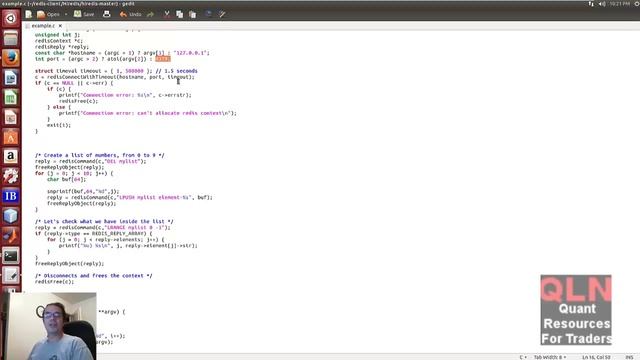Change the Tab Width 8 setting
The width and height of the screenshot is (640, 360).
(550, 357)
